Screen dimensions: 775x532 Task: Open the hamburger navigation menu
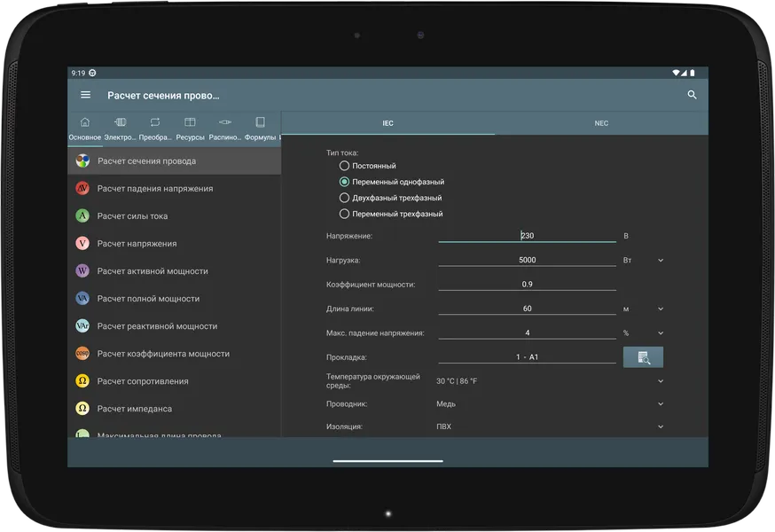(x=85, y=95)
